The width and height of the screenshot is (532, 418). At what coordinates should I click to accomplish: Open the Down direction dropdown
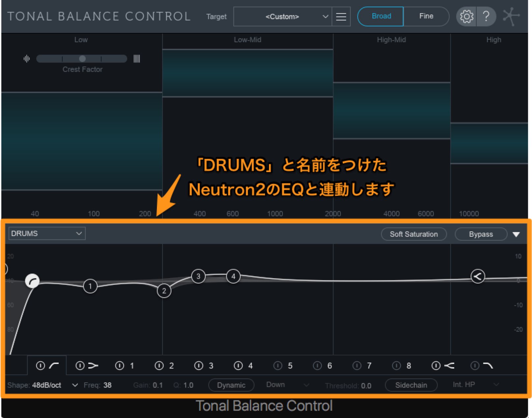(x=287, y=385)
